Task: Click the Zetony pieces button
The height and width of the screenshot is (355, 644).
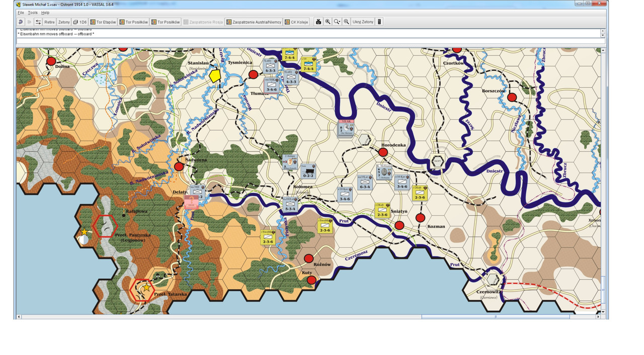Action: 64,22
